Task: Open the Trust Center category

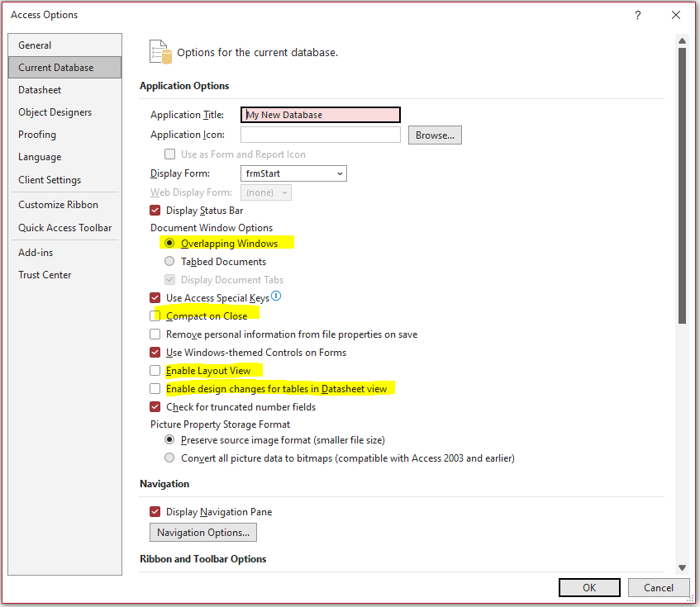Action: 64,275
